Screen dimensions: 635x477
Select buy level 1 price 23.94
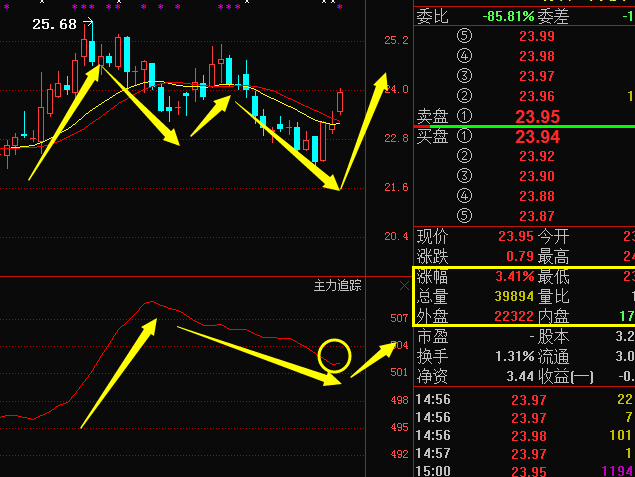point(537,136)
